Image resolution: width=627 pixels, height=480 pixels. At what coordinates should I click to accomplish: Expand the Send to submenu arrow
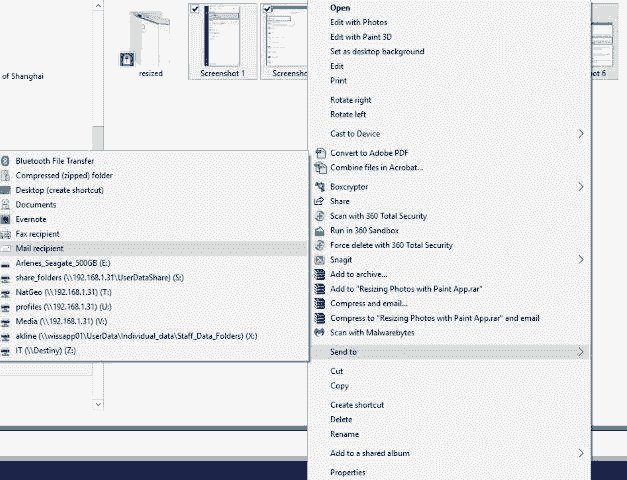581,352
